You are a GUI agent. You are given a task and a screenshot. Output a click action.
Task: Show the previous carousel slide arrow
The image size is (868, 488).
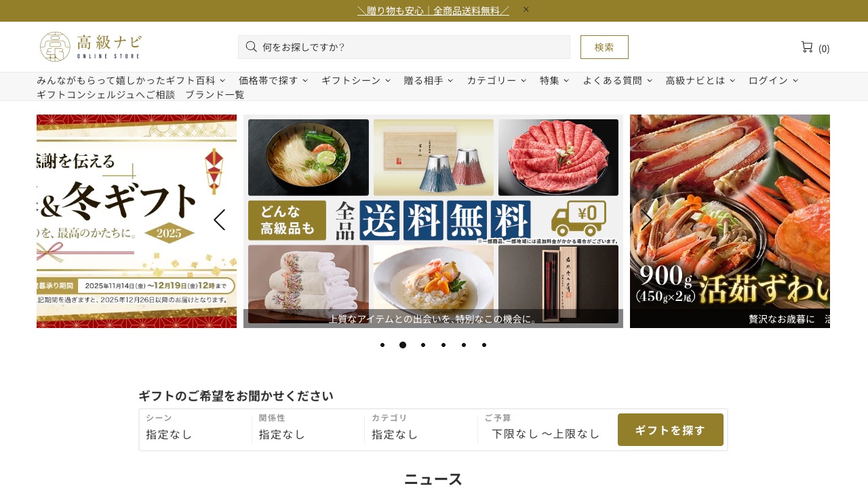point(219,220)
